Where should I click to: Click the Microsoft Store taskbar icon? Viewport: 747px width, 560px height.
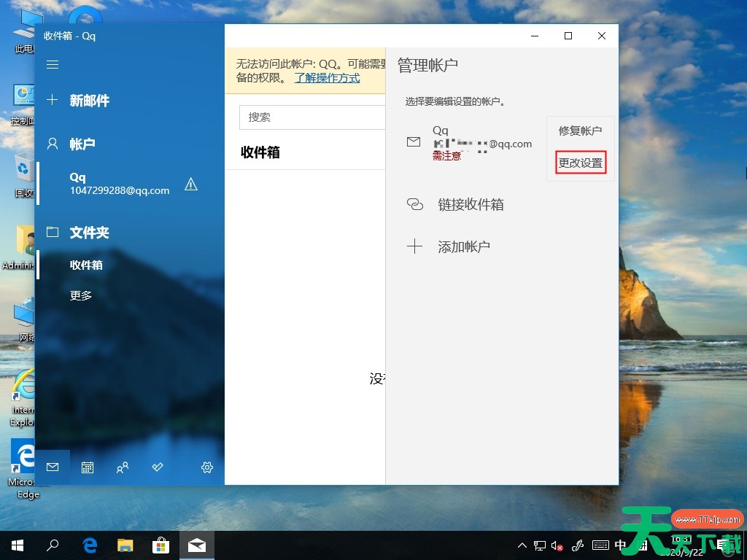pos(160,545)
